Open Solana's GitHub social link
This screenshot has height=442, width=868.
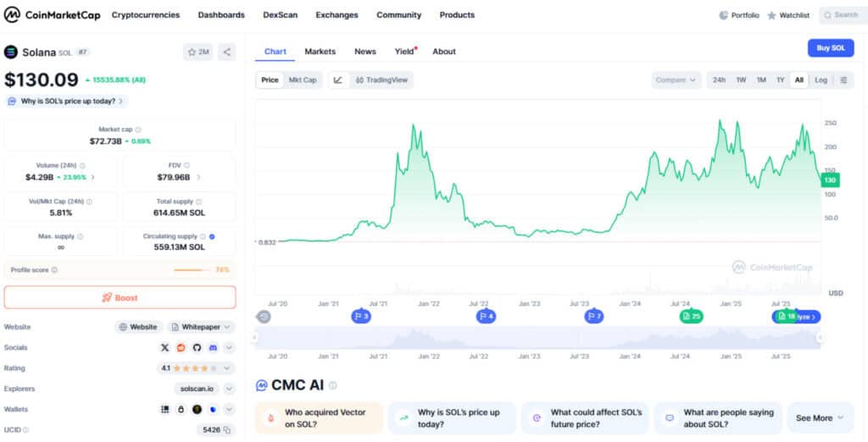(197, 347)
